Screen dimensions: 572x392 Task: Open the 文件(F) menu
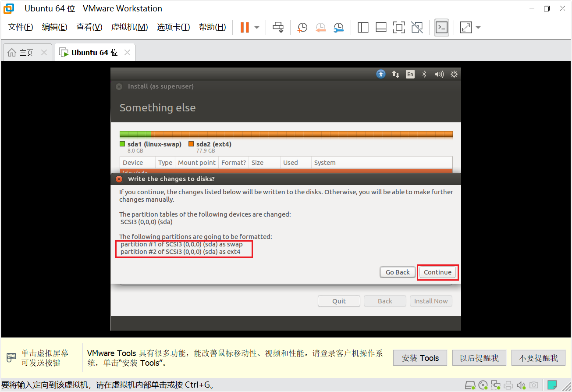pyautogui.click(x=21, y=27)
